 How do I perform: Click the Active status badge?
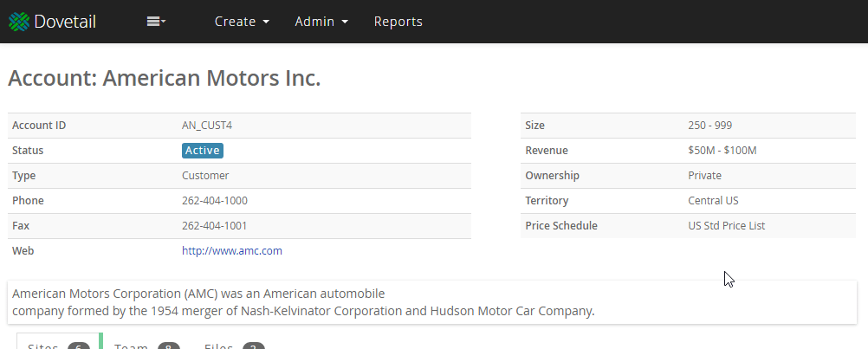tap(203, 151)
